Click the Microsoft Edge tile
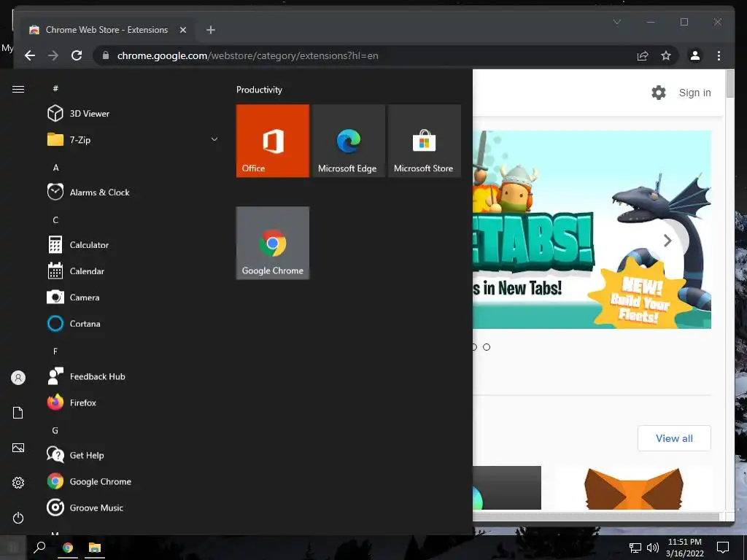This screenshot has width=747, height=560. click(349, 141)
